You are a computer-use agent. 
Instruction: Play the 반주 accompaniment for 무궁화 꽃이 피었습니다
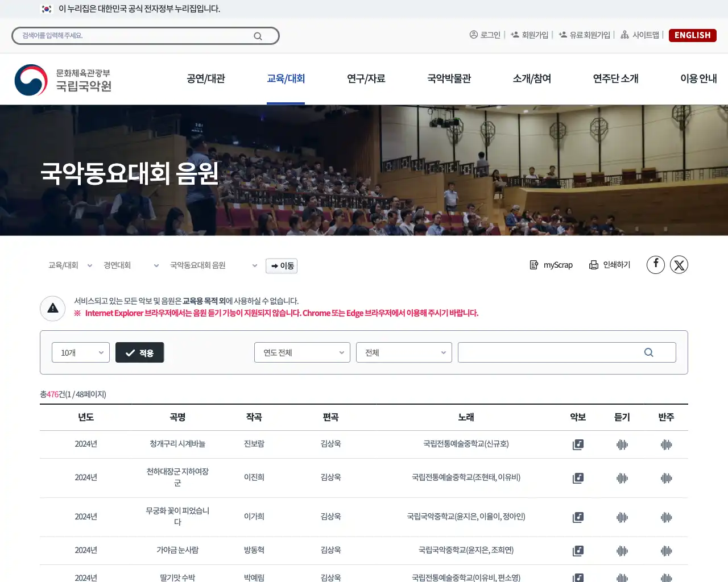coord(665,517)
